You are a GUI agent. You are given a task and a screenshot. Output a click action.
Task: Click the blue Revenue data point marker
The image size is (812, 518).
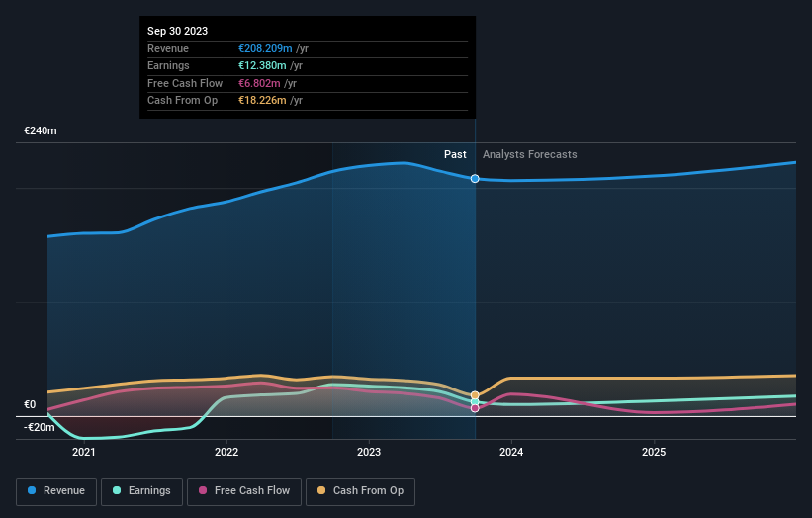[475, 179]
